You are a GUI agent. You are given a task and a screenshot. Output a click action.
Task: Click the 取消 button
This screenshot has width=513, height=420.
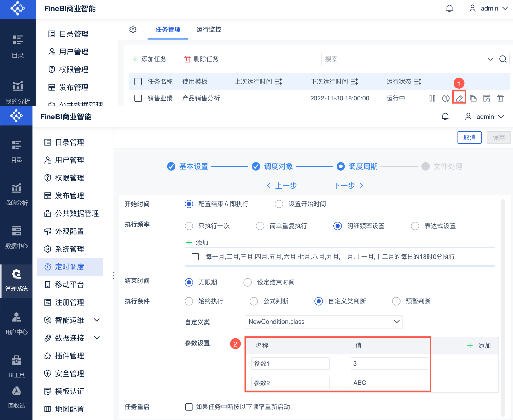469,137
